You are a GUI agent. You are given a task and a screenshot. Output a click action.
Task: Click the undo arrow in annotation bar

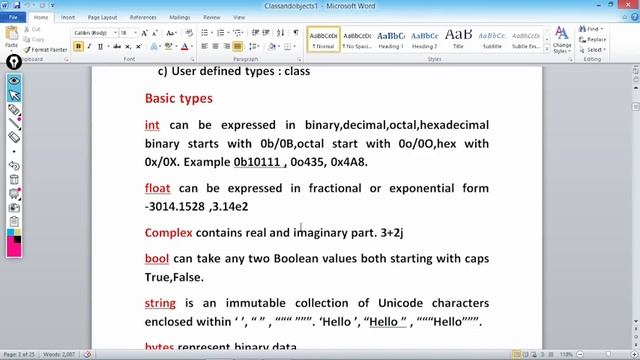[x=14, y=166]
